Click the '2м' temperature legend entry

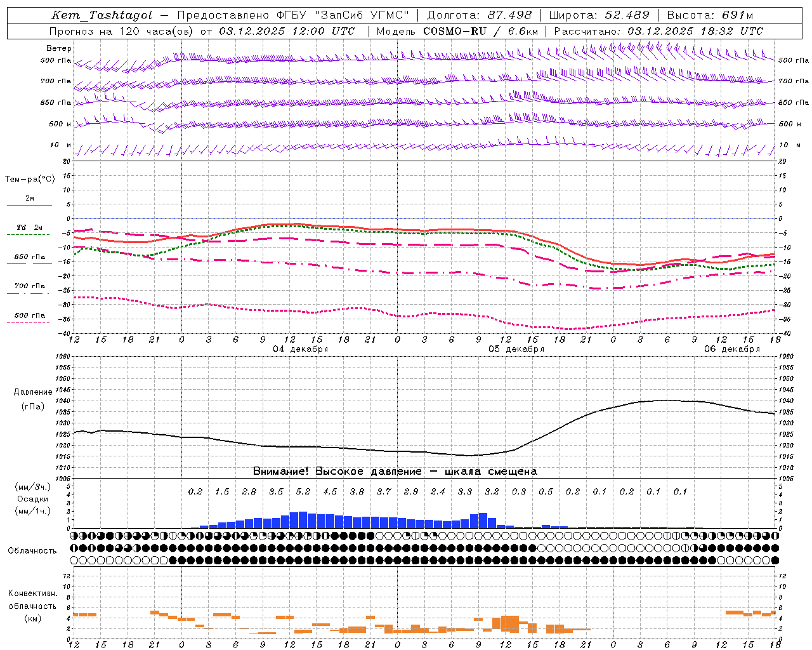30,199
